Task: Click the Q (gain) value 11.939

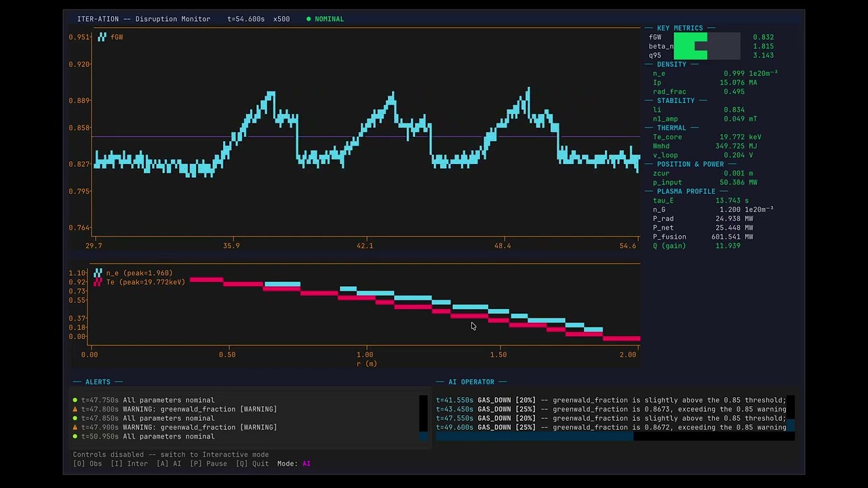Action: 728,246
